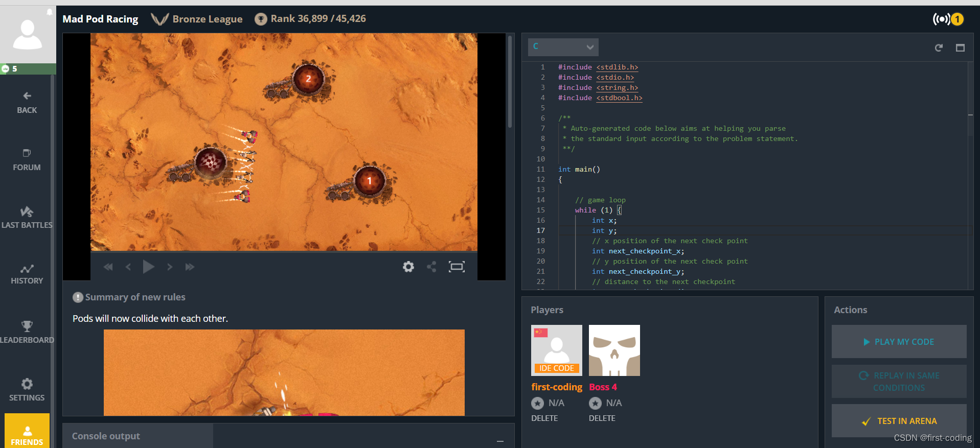
Task: Open SETTINGS gear in sidebar
Action: click(27, 390)
